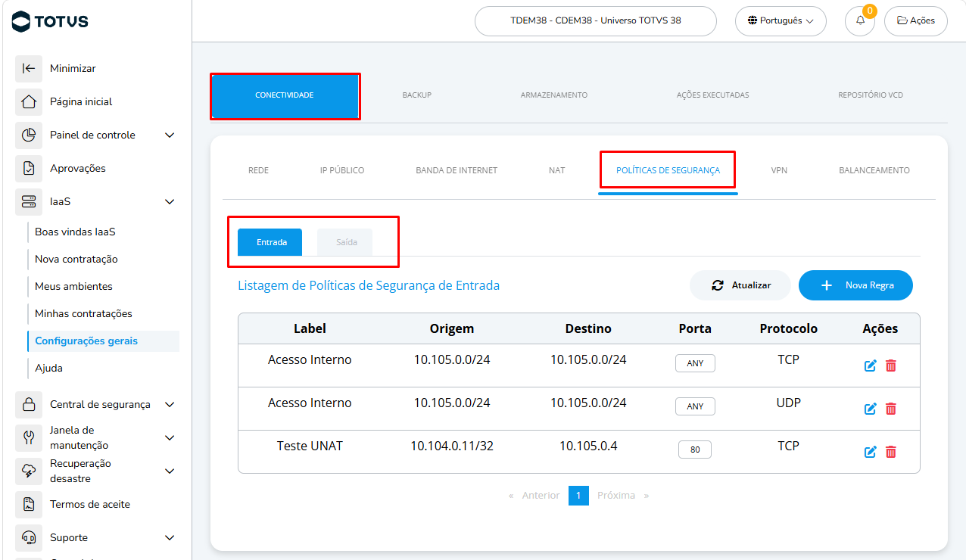Click the port 80 badge
966x560 pixels.
pyautogui.click(x=695, y=450)
